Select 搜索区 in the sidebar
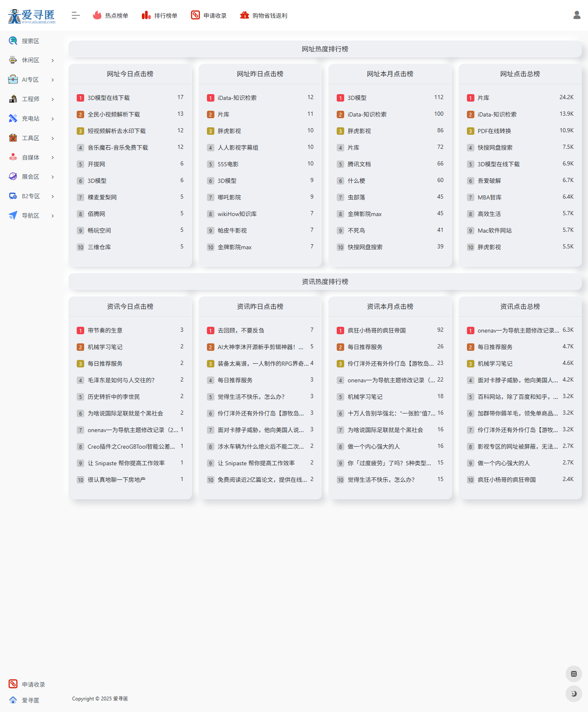 (x=31, y=41)
